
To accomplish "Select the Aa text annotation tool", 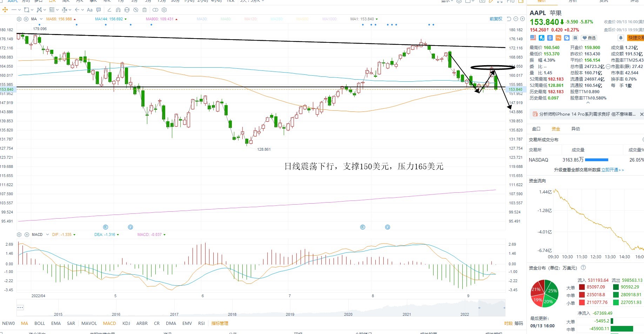I will click(x=89, y=10).
